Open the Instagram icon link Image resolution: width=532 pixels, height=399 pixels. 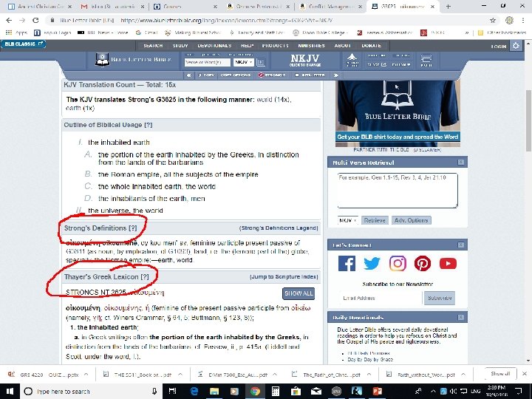[398, 263]
